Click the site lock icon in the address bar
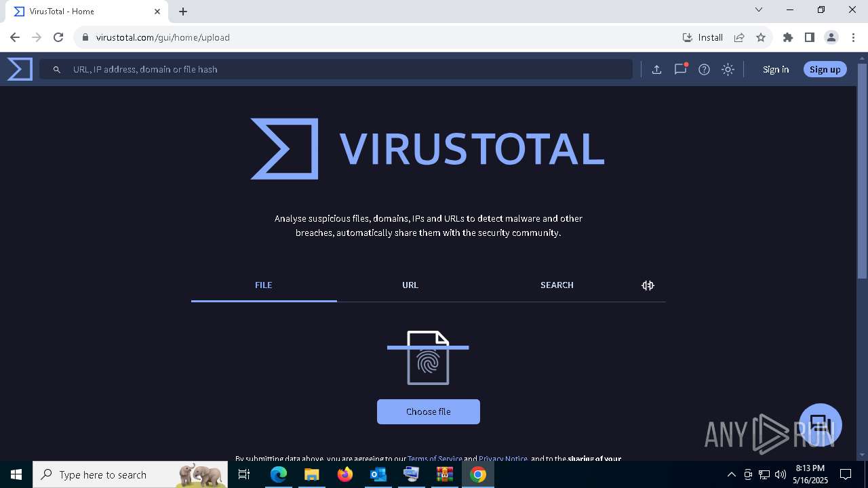 pos(85,37)
